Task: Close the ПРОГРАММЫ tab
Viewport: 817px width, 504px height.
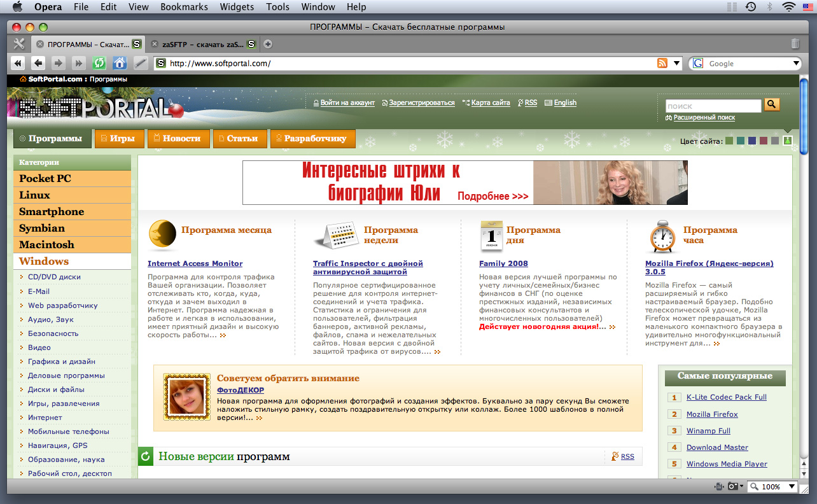Action: pyautogui.click(x=39, y=44)
